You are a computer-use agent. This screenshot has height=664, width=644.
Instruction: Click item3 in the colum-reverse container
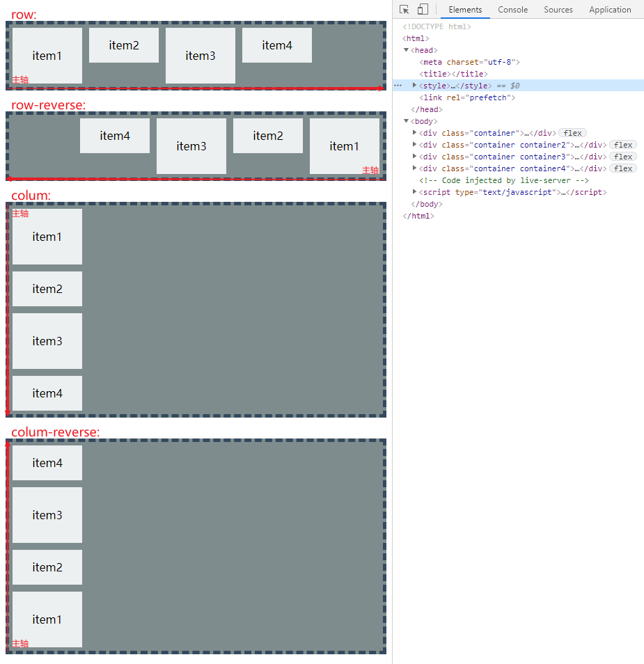(47, 515)
